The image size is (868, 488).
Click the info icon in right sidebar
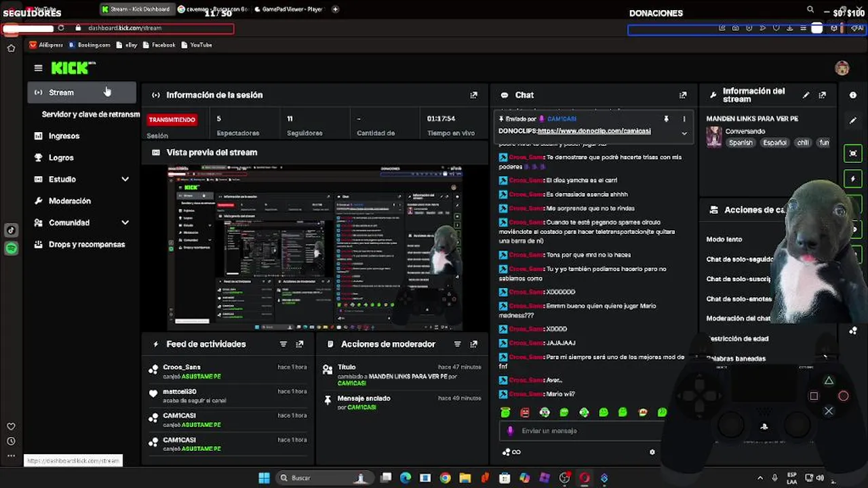[x=853, y=96]
